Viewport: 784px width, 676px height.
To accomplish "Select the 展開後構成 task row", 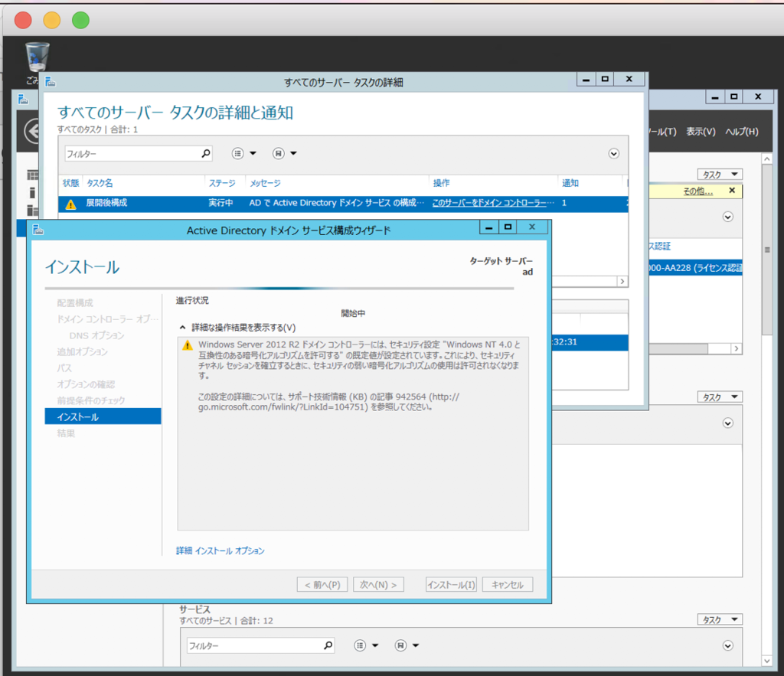I will (343, 203).
